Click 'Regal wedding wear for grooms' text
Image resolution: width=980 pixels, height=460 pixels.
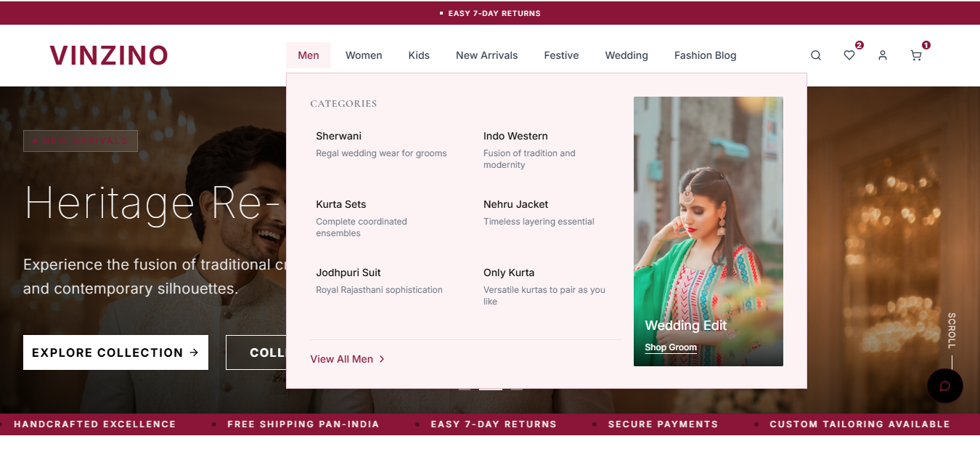tap(381, 153)
